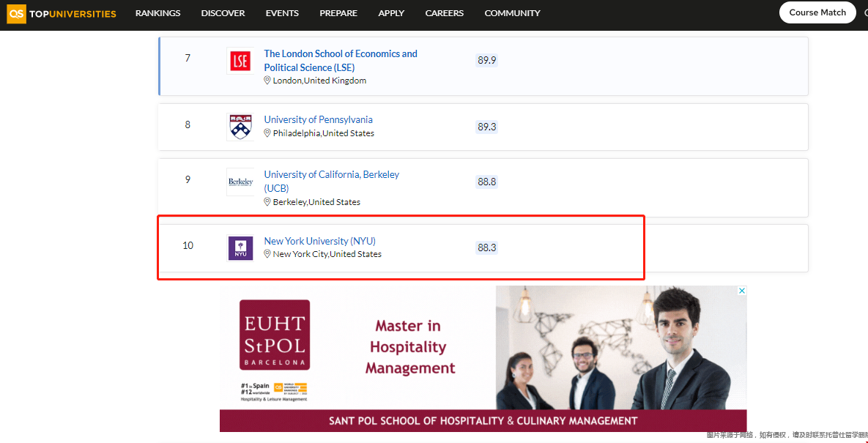Open the Discover menu
The width and height of the screenshot is (868, 443).
coord(223,13)
